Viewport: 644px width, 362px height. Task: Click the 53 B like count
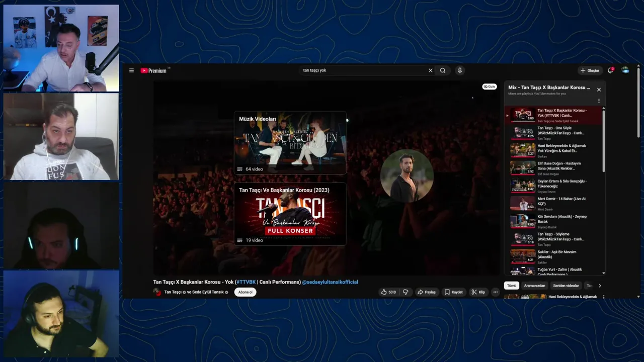click(x=392, y=292)
